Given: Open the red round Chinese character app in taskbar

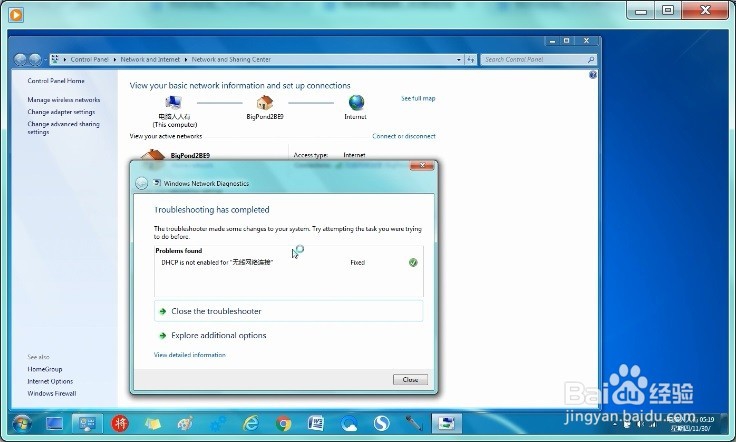Looking at the screenshot, I should pos(120,424).
